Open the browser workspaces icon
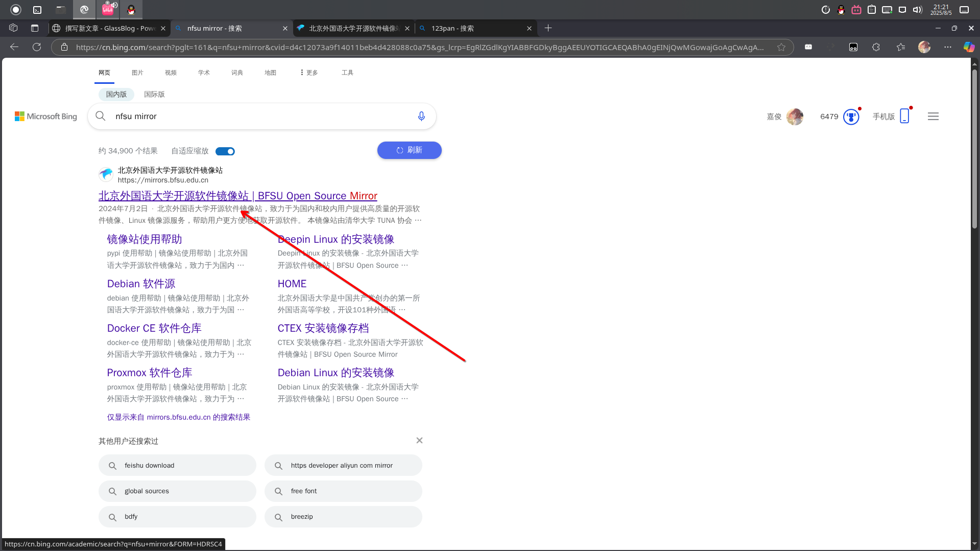 (x=13, y=28)
